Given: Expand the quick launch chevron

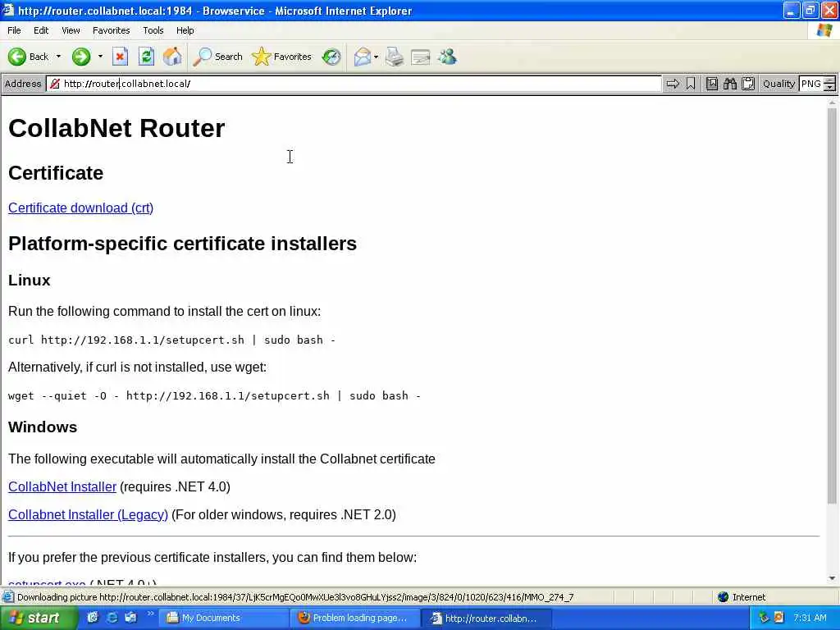Looking at the screenshot, I should coord(151,614).
